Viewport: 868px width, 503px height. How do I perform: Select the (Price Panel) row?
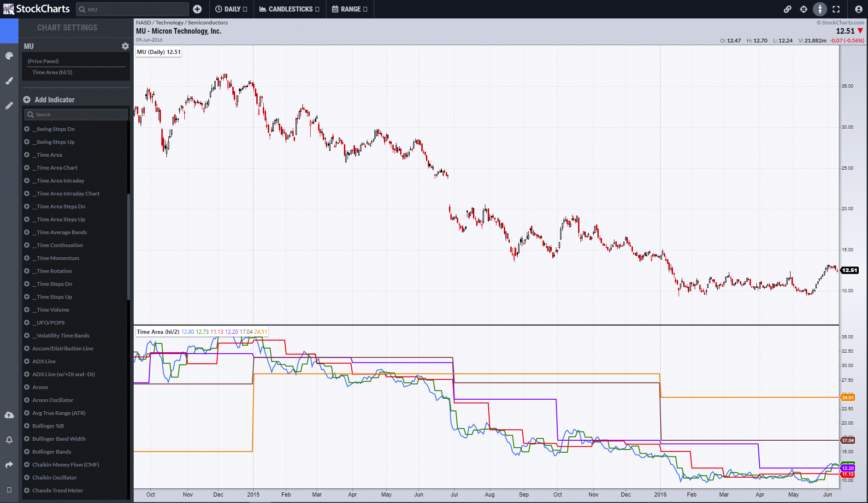76,61
